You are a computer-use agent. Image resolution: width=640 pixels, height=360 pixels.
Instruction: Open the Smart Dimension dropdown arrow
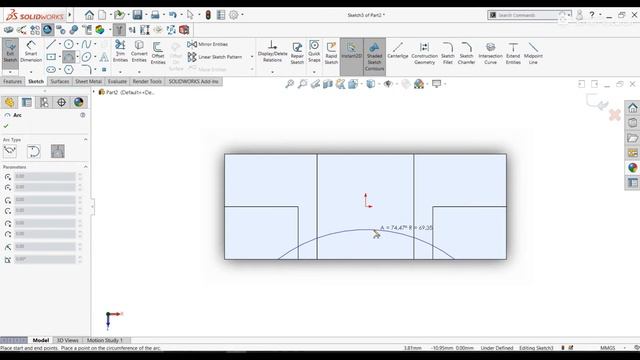[31, 72]
